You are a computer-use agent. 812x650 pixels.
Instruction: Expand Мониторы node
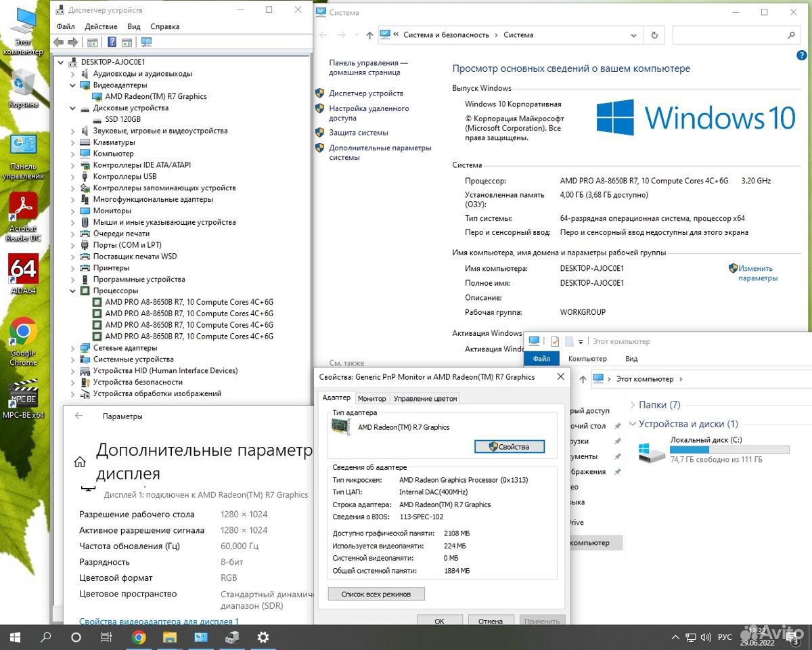[x=73, y=211]
